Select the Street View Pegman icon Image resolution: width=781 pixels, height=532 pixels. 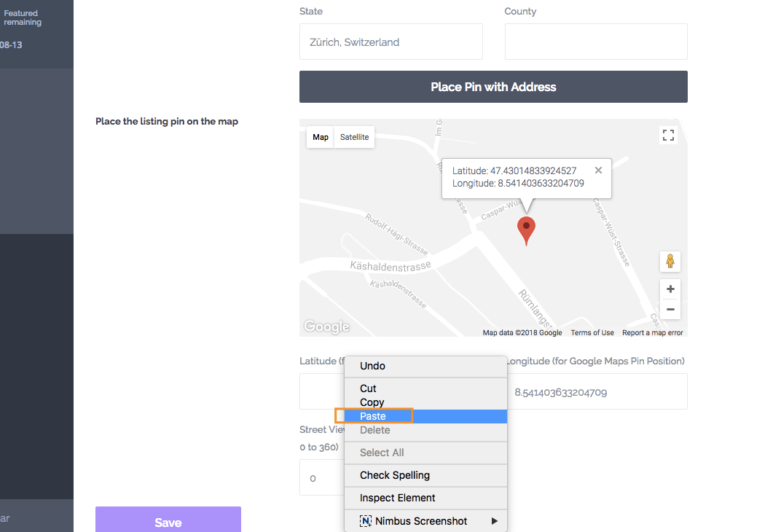click(x=670, y=261)
